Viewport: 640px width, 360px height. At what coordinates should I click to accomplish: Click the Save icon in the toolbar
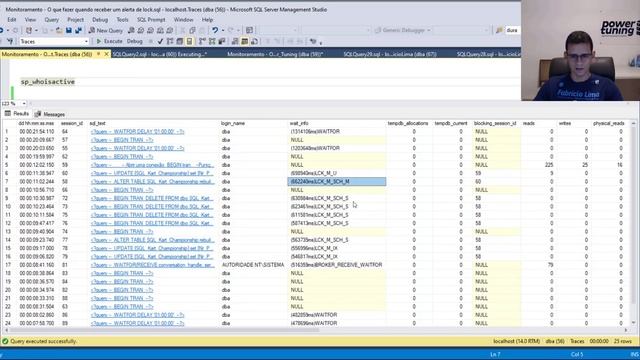tap(69, 30)
